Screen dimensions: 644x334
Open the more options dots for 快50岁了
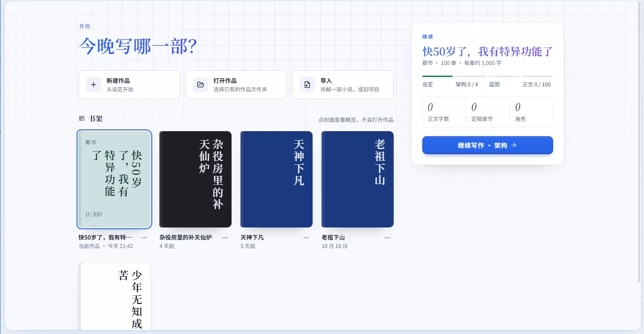pos(144,238)
